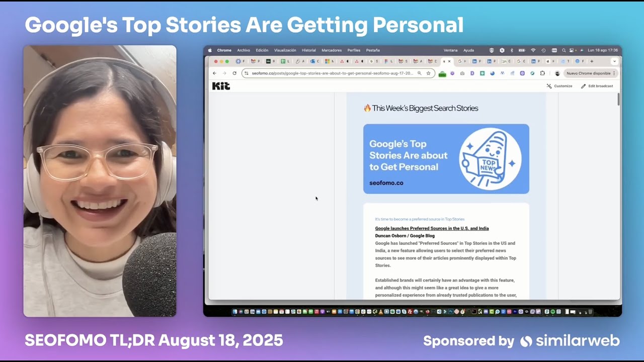Click the profile avatar in Chrome toolbar
This screenshot has width=644, height=362.
[557, 73]
